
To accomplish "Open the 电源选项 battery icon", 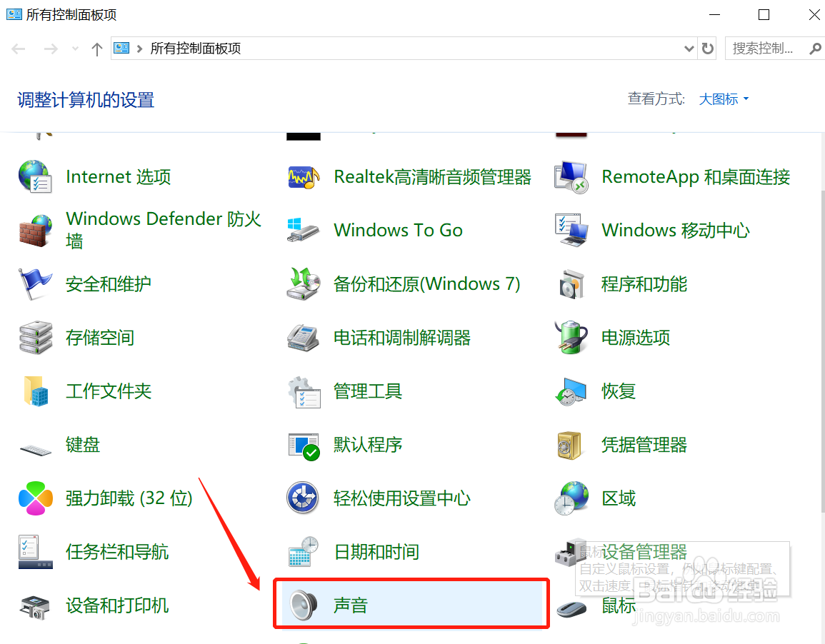I will [x=571, y=338].
